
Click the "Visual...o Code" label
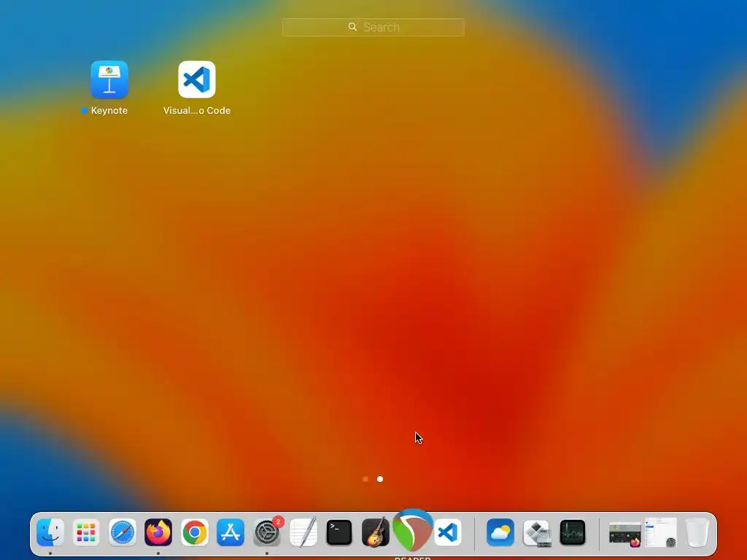click(197, 111)
